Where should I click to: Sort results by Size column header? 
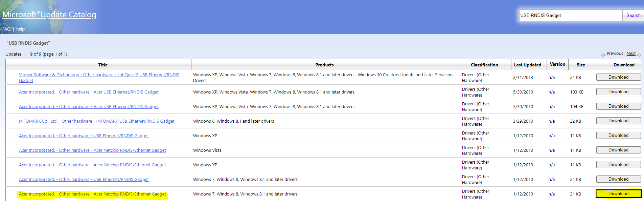pyautogui.click(x=581, y=65)
